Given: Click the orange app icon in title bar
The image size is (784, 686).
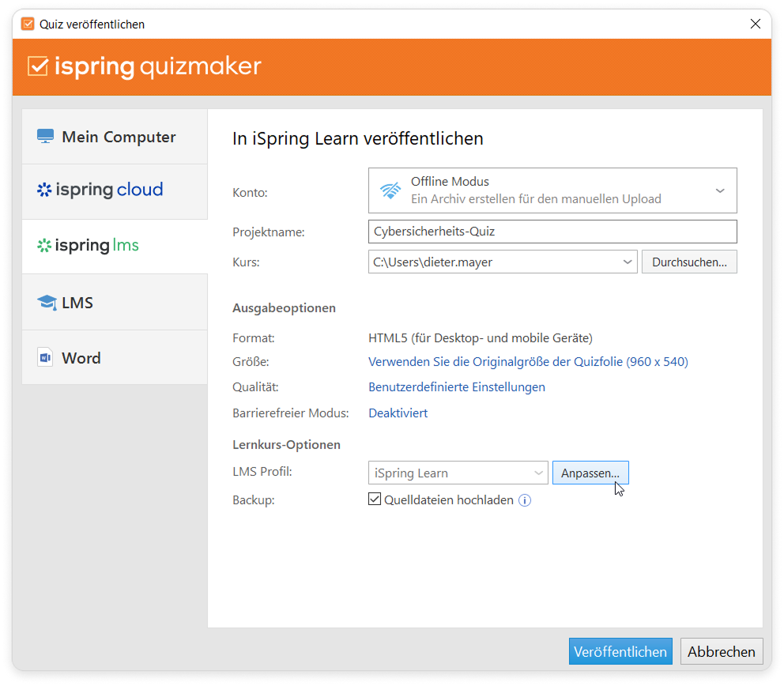Looking at the screenshot, I should tap(28, 24).
